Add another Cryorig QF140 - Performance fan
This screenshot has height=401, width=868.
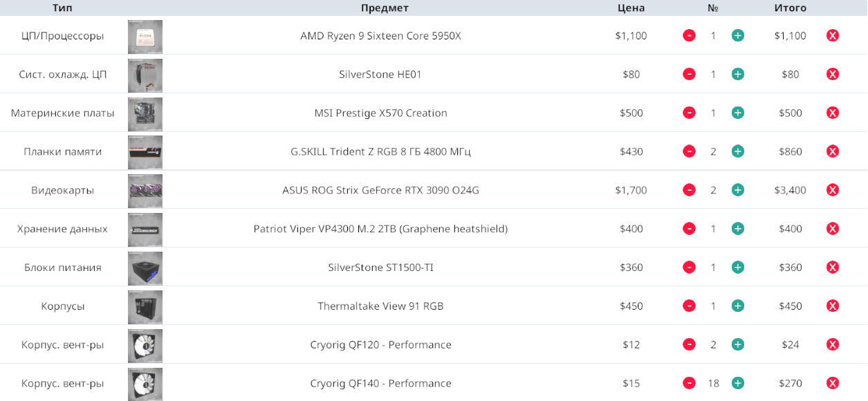point(738,383)
